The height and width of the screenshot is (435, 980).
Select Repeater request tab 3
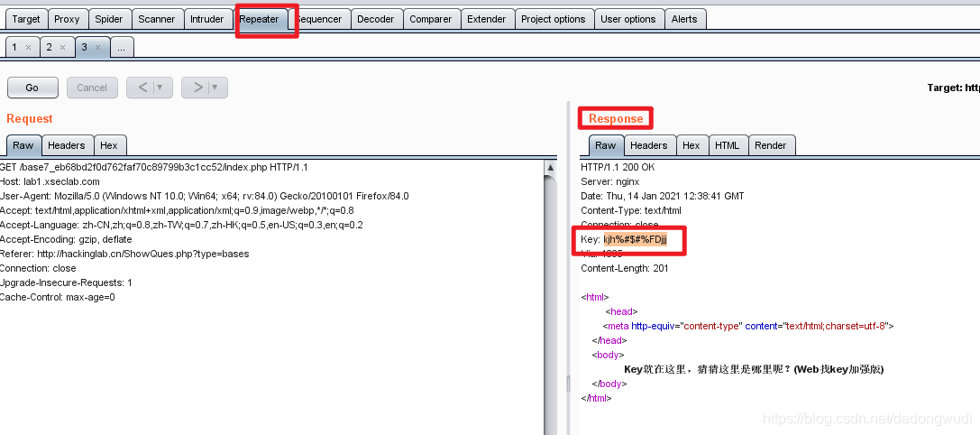point(85,47)
